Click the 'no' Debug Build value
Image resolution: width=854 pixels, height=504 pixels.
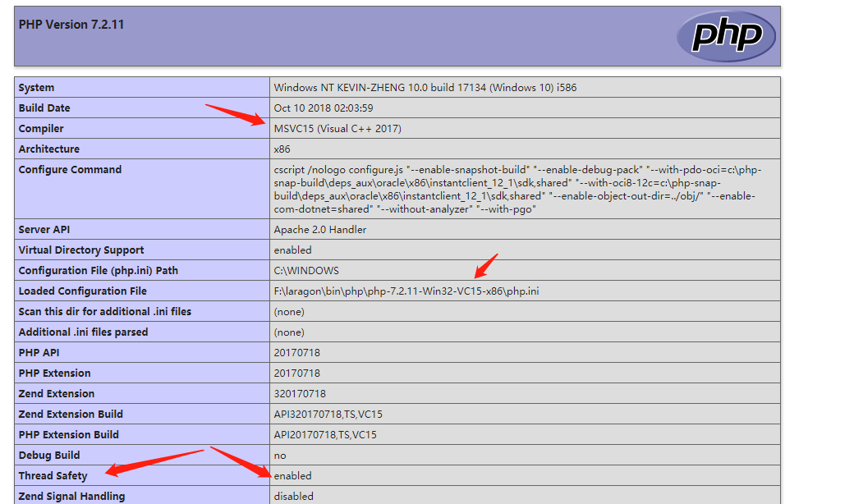(x=280, y=456)
